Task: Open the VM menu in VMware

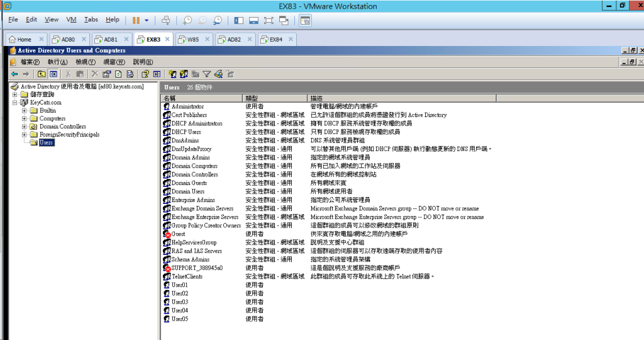Action: (71, 20)
